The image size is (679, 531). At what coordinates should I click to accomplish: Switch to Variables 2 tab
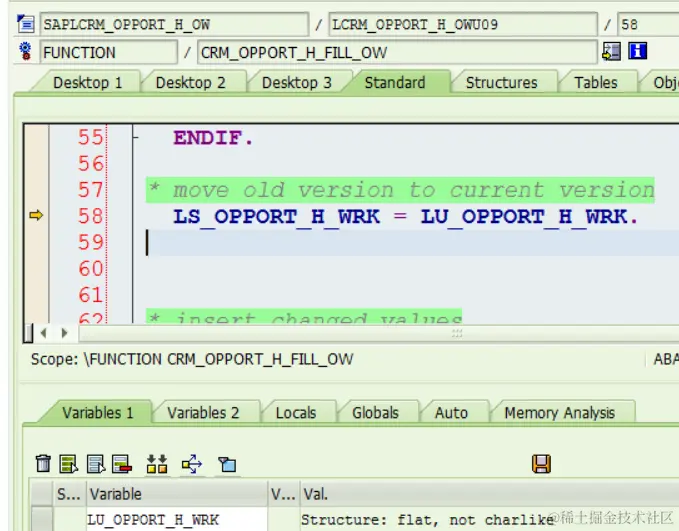coord(203,412)
